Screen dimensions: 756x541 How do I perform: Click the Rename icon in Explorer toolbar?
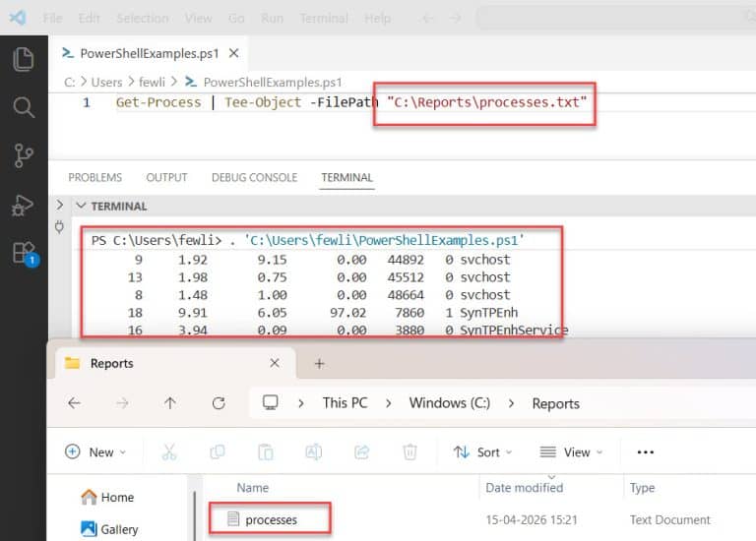[x=313, y=451]
